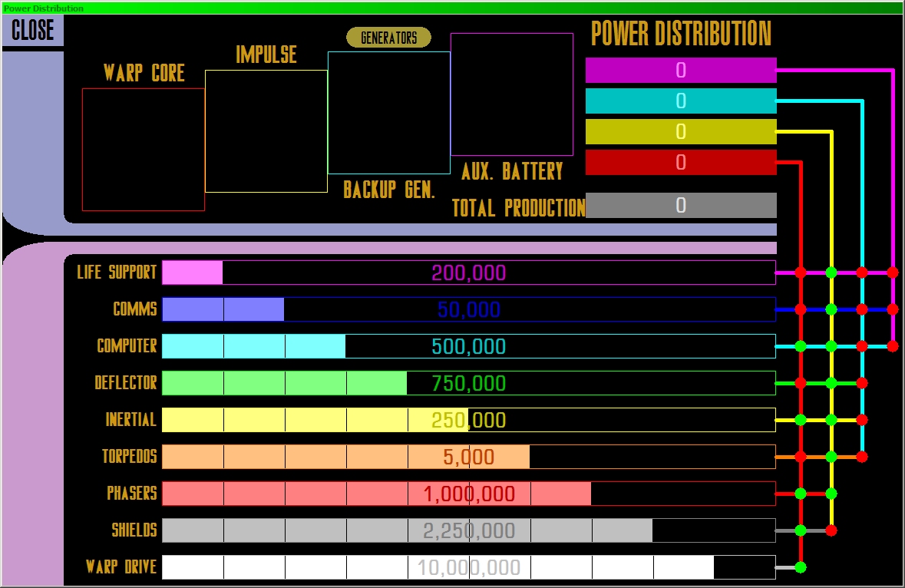Image resolution: width=905 pixels, height=588 pixels.
Task: Toggle Computer node on yellow line
Action: (831, 346)
